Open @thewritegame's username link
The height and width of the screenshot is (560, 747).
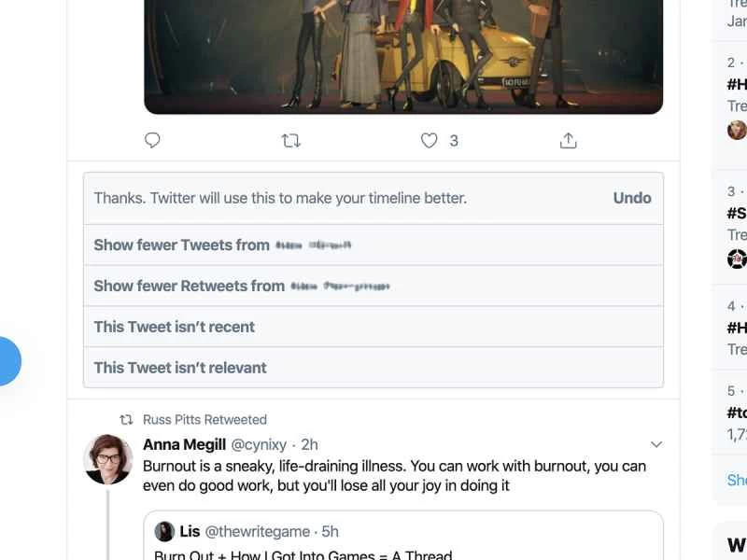[x=258, y=531]
